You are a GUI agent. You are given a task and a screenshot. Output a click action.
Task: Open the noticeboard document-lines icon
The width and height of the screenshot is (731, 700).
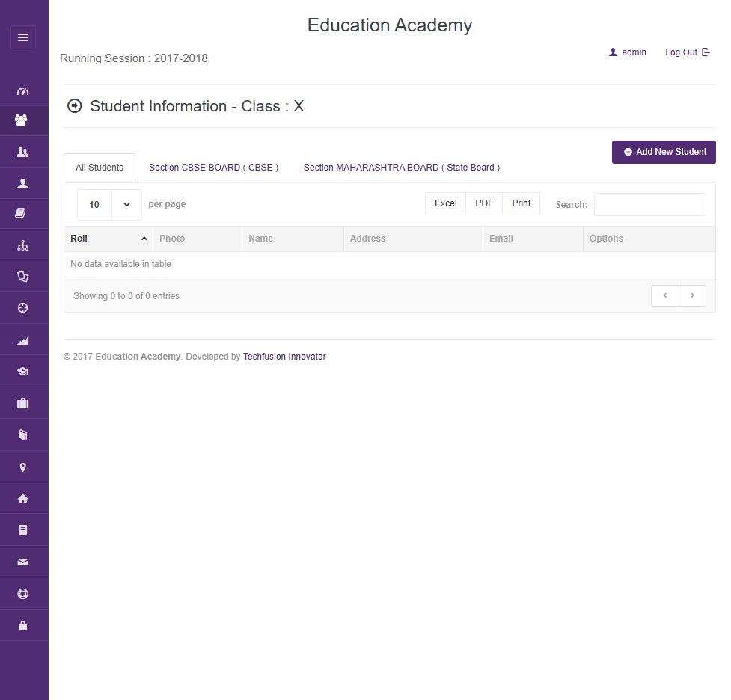click(23, 530)
